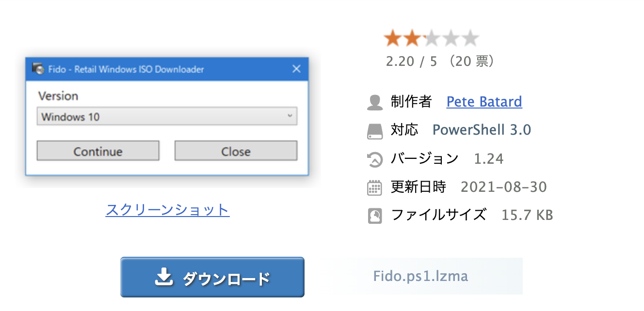Click the download arrow icon
The image size is (644, 311).
click(x=164, y=277)
